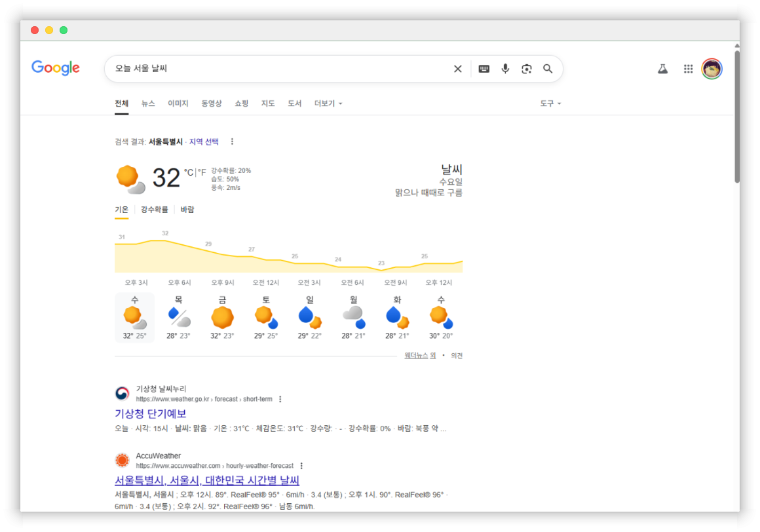Select the 금 Friday forecast card
Viewport: 760px width, 532px height.
(222, 318)
